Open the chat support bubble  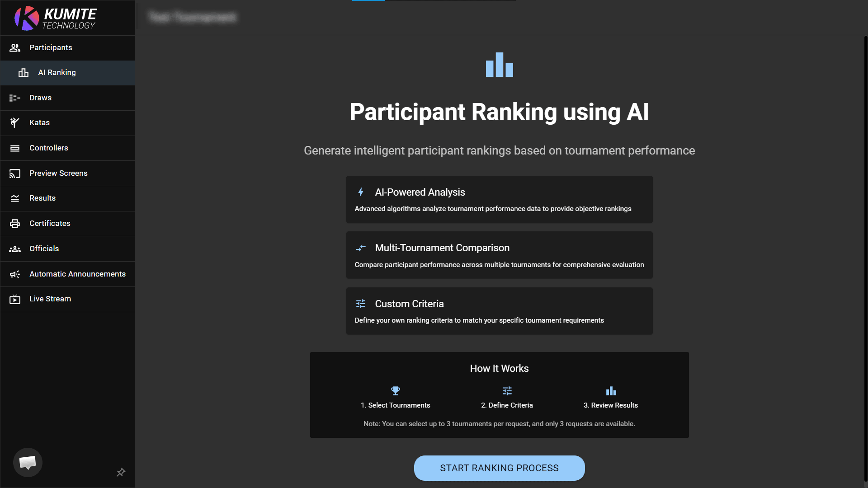point(28,462)
